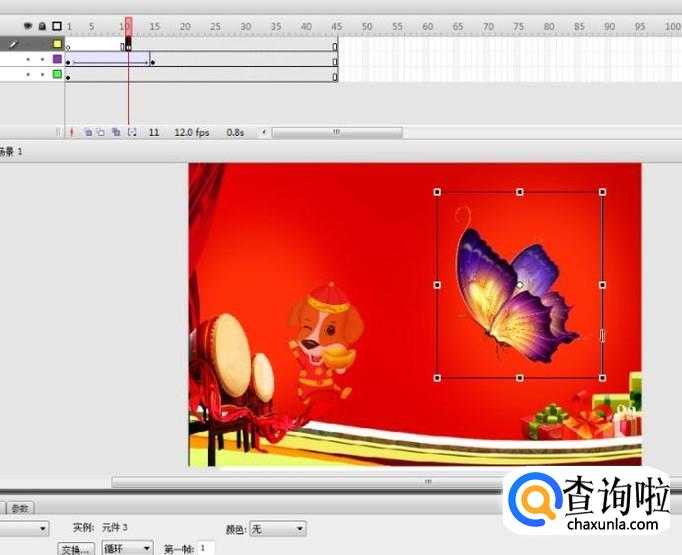Screen dimensions: 682x555
Task: Click frame number 25 on the timeline ruler
Action: 215,27
